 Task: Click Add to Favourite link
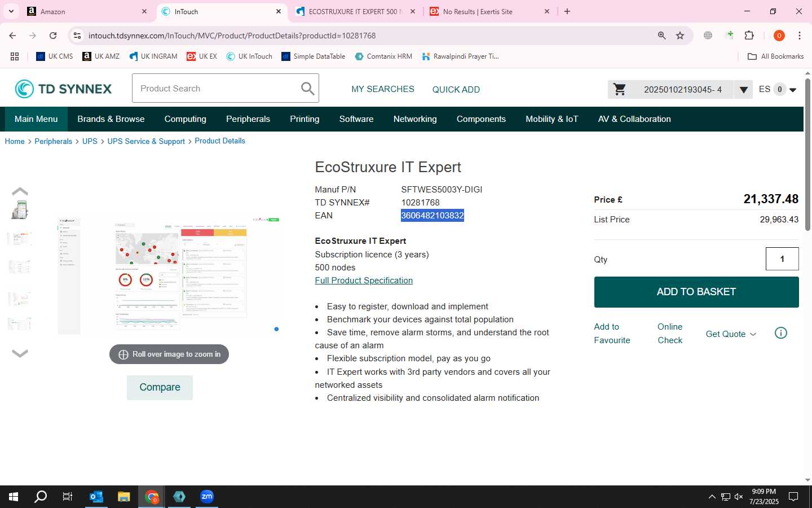click(x=612, y=334)
